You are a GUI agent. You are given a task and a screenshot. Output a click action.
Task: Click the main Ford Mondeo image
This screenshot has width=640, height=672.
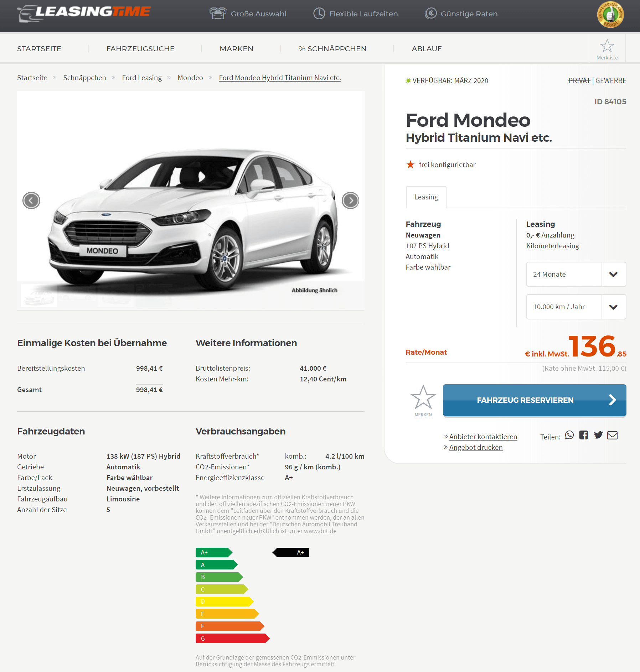pyautogui.click(x=191, y=200)
